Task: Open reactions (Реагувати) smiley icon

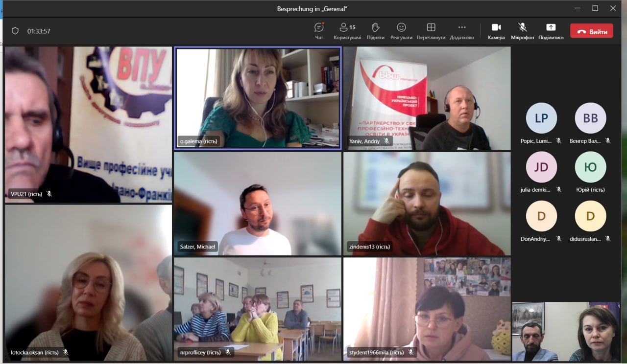Action: pyautogui.click(x=401, y=30)
